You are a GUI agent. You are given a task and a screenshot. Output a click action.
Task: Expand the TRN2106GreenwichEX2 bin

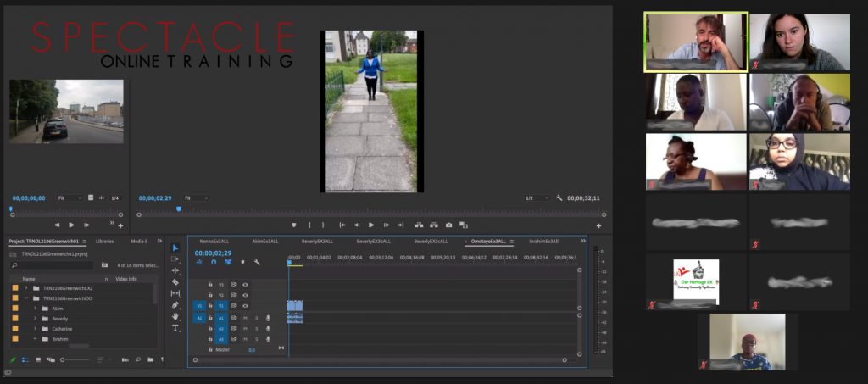point(26,288)
